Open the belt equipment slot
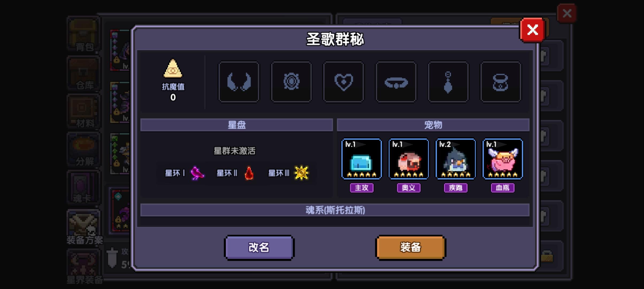This screenshot has height=289, width=644. [396, 82]
